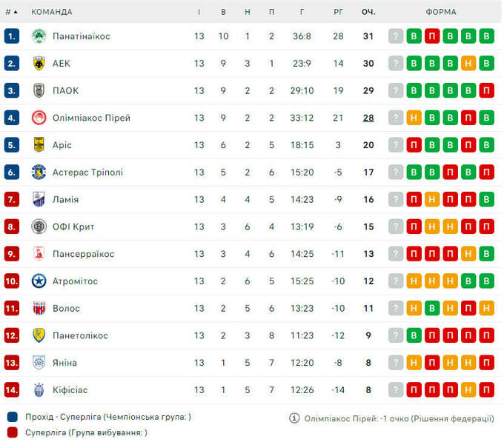This screenshot has height=442, width=504.
Task: Sort table by РГ goal difference column
Action: point(339,12)
